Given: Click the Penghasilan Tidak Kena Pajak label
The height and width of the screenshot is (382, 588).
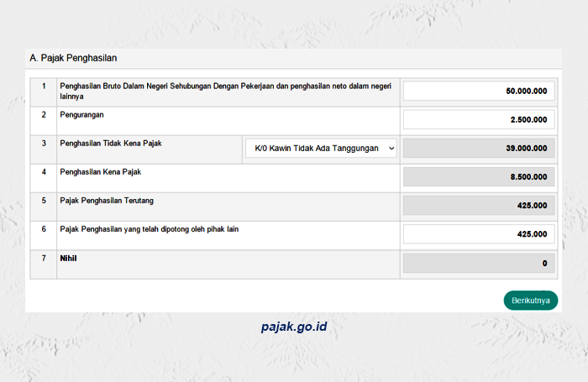Looking at the screenshot, I should 110,144.
